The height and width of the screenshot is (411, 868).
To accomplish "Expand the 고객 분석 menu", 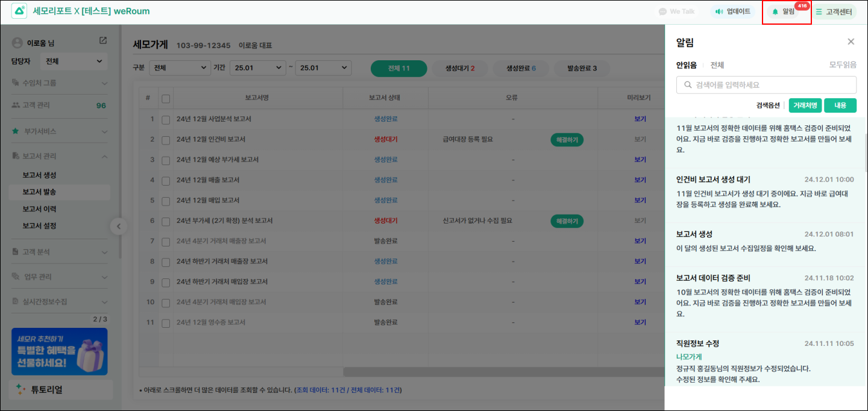I will tap(60, 251).
